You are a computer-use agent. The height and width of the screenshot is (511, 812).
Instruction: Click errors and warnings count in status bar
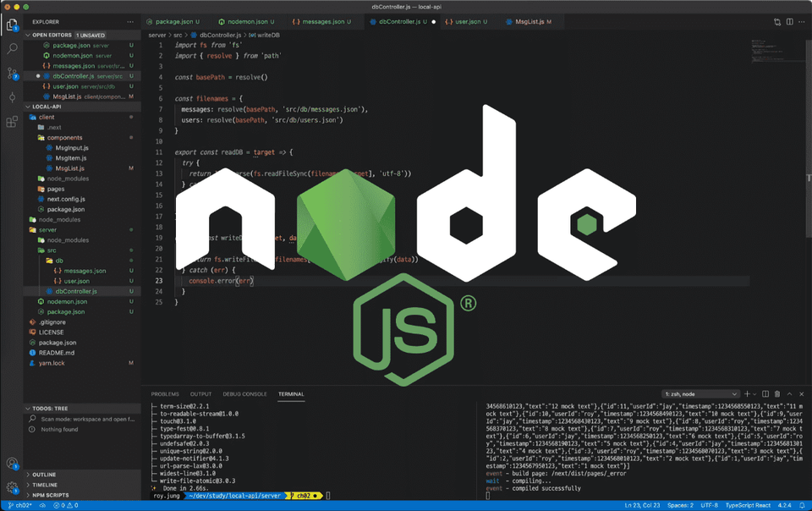(66, 505)
